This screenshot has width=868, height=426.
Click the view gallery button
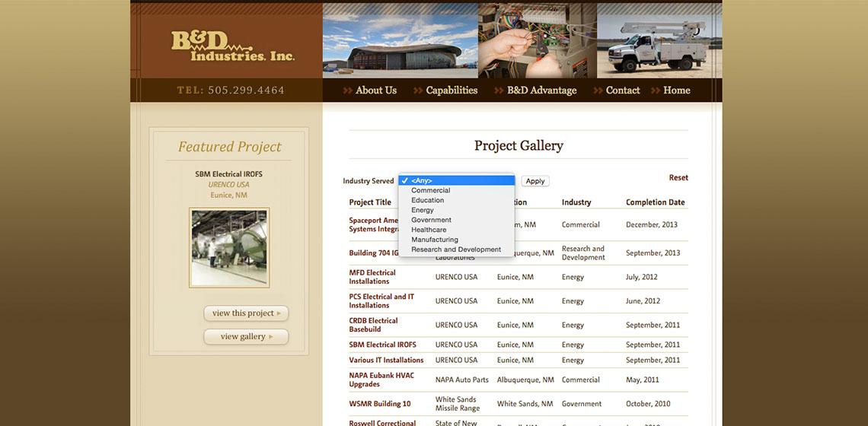pos(247,336)
